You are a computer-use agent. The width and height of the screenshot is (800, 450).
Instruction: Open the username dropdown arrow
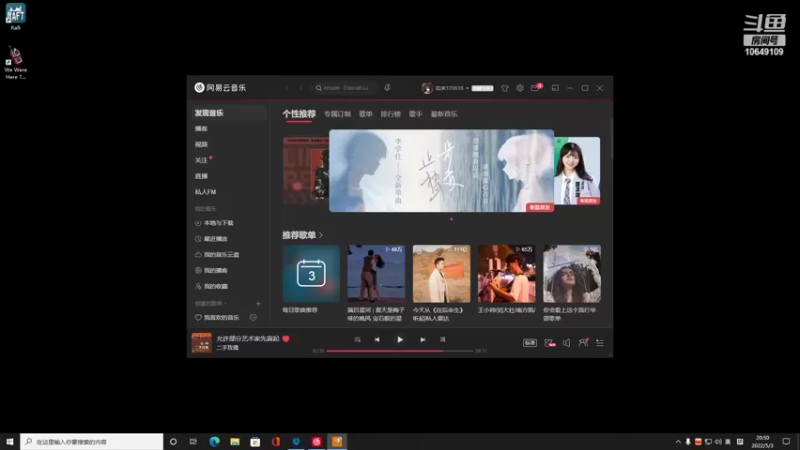pos(467,88)
